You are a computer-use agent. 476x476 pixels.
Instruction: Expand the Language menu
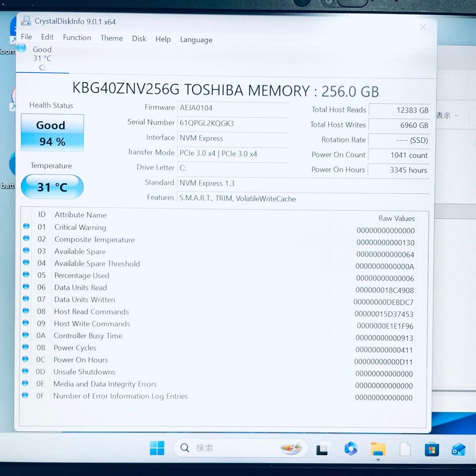[x=196, y=40]
